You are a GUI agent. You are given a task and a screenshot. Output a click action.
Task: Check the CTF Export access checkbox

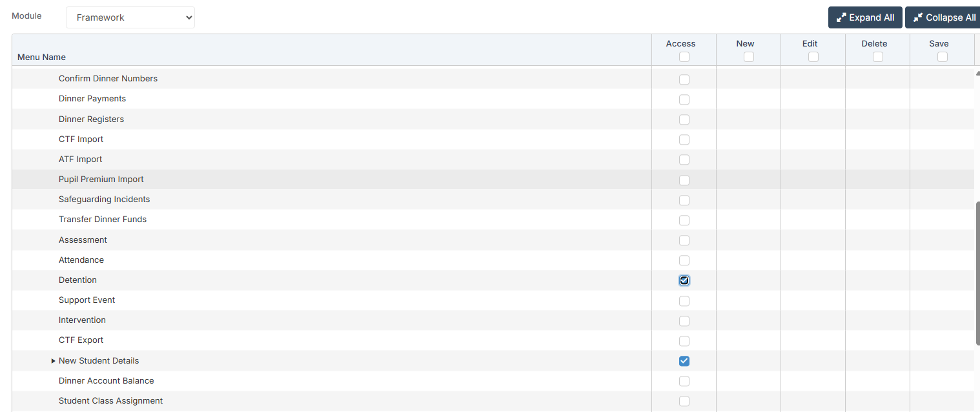pyautogui.click(x=684, y=341)
